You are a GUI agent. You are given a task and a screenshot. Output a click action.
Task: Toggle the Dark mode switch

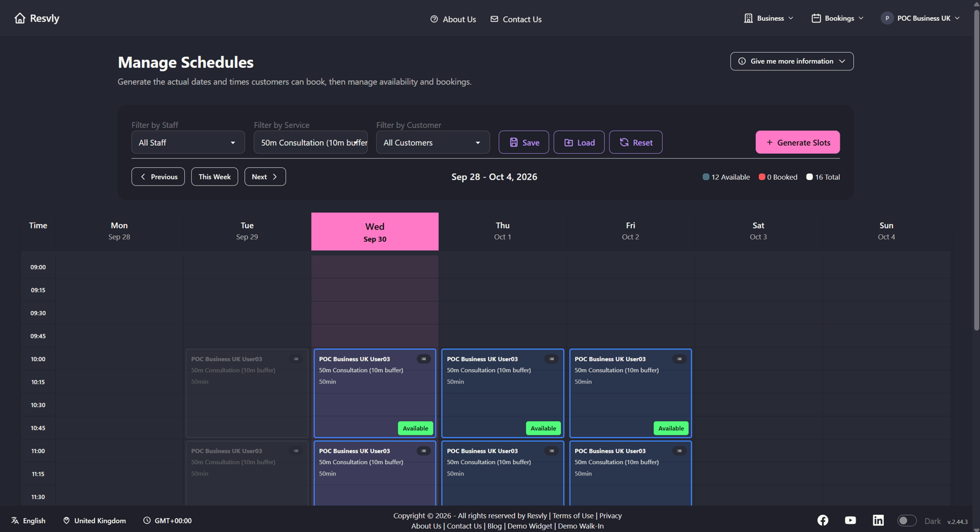click(x=907, y=521)
